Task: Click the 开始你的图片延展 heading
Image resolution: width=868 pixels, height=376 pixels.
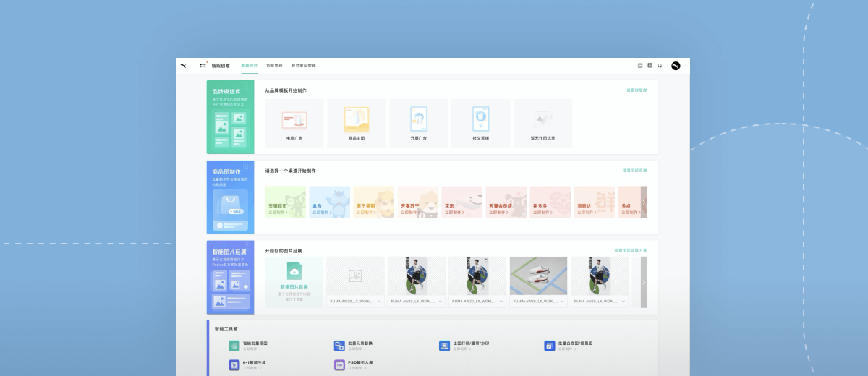Action: pyautogui.click(x=284, y=251)
